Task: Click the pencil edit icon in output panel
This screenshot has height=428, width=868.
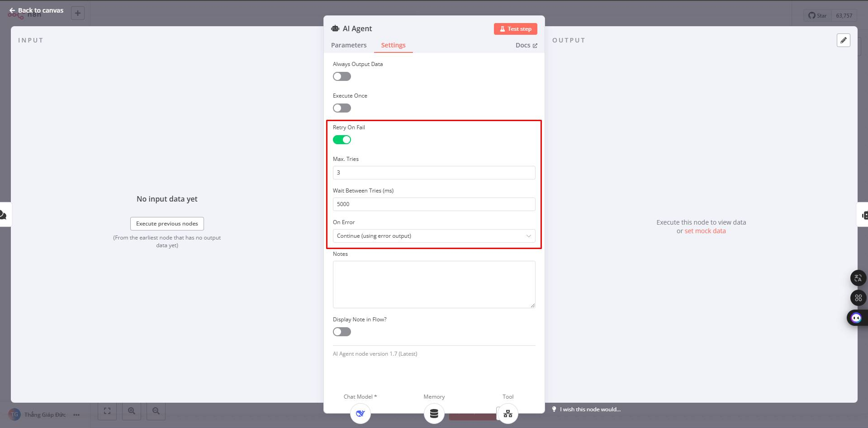Action: click(x=843, y=40)
